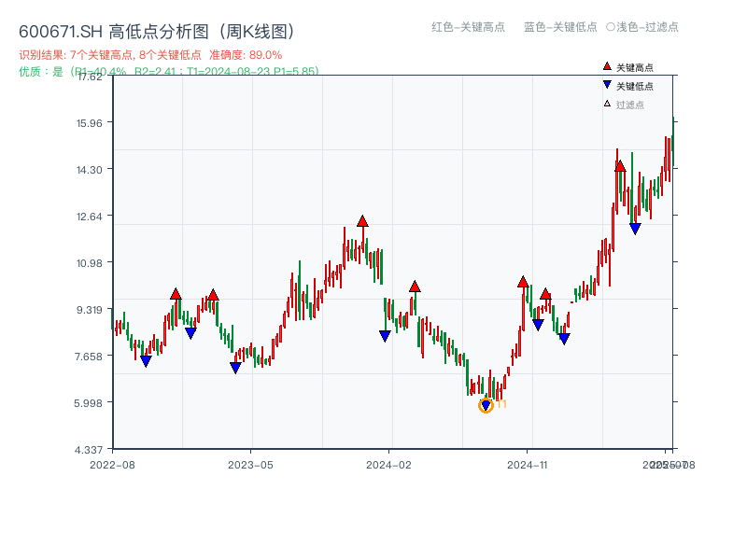Click the topmost red triangle marker near 2025
This screenshot has height=560, width=747.
click(620, 165)
